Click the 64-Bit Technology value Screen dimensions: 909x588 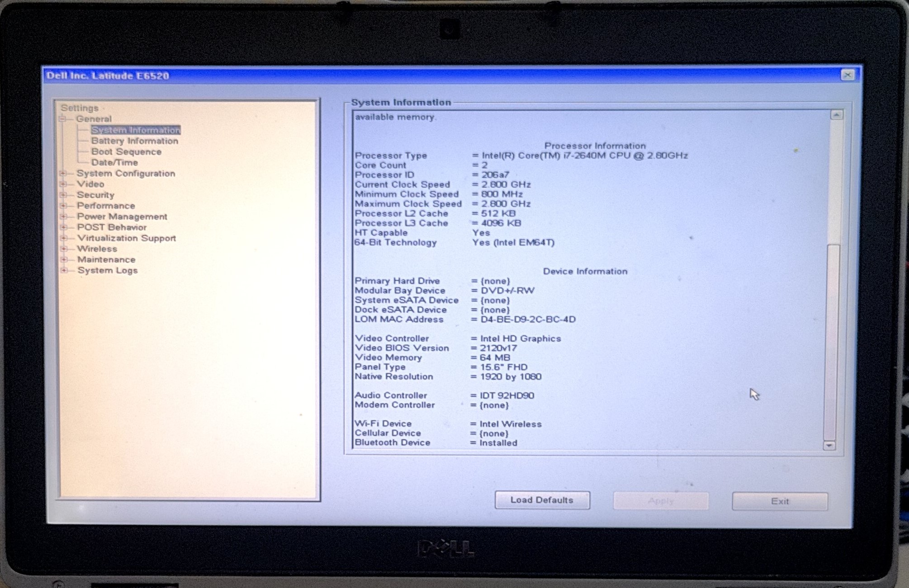point(513,243)
